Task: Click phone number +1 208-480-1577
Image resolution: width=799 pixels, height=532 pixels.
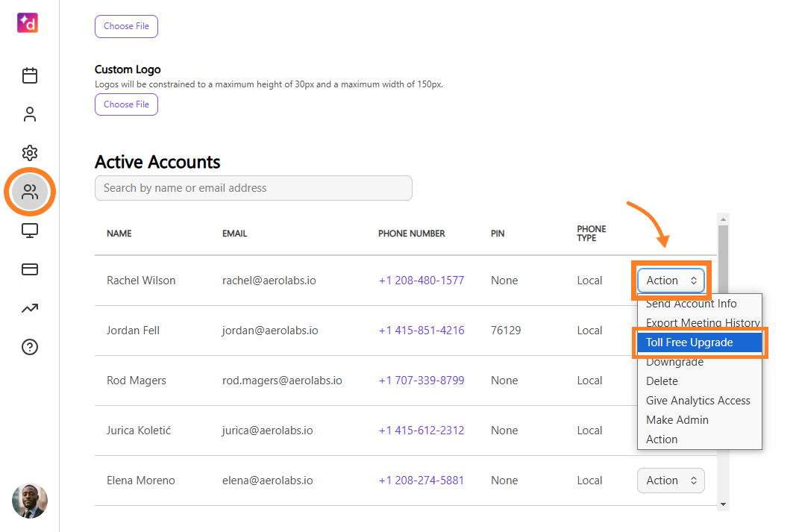Action: tap(422, 281)
